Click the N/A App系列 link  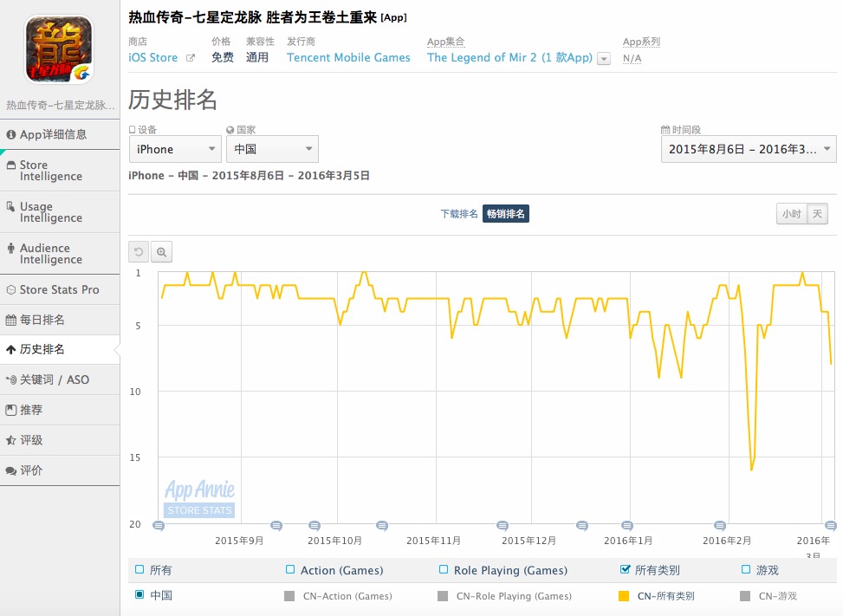pos(632,58)
